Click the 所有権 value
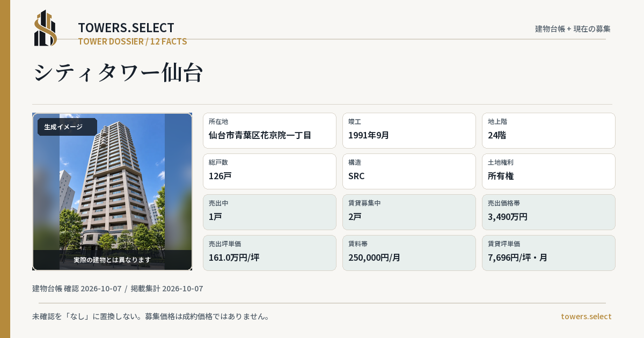 click(x=501, y=176)
